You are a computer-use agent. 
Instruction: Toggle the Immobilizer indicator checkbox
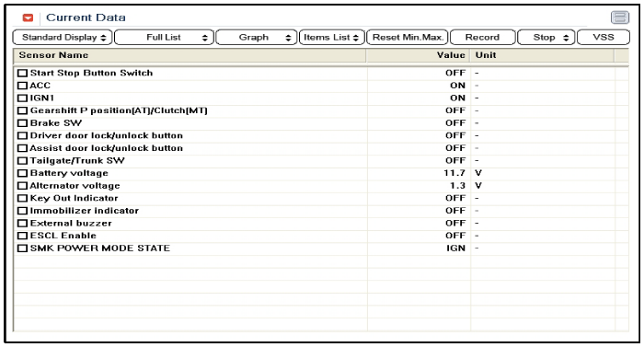(23, 211)
